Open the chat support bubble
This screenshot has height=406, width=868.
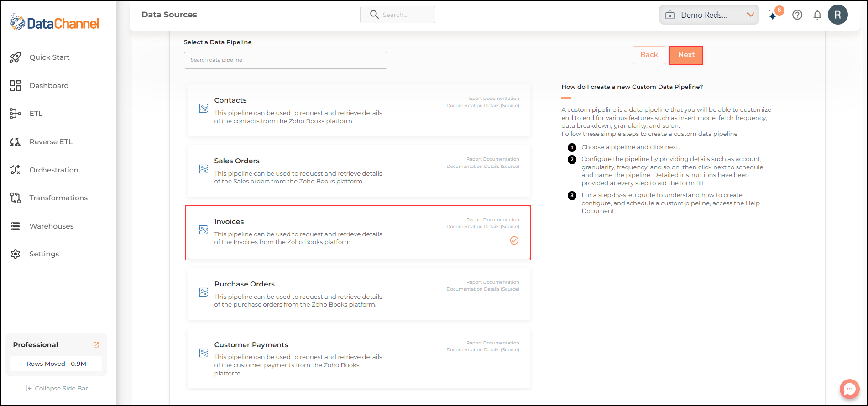pos(850,389)
